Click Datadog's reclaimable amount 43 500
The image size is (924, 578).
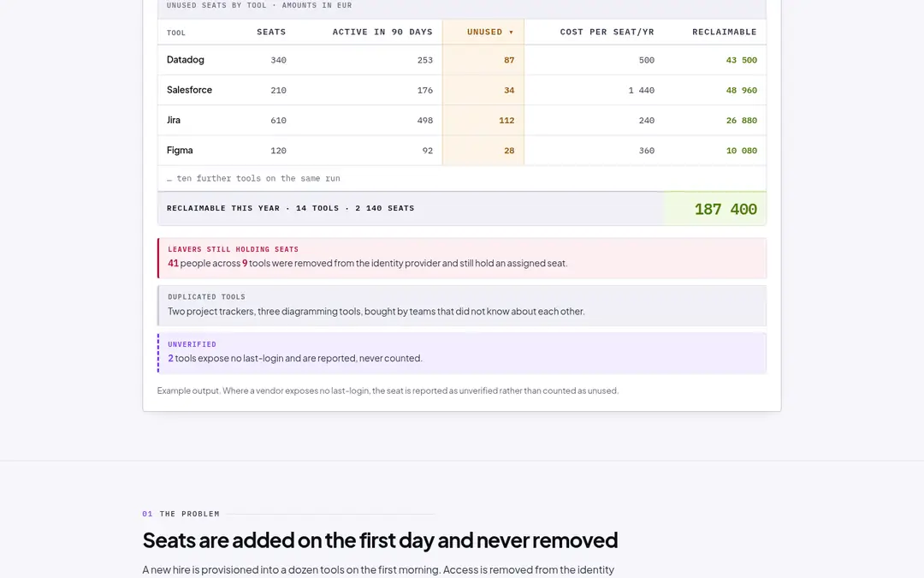pos(741,60)
